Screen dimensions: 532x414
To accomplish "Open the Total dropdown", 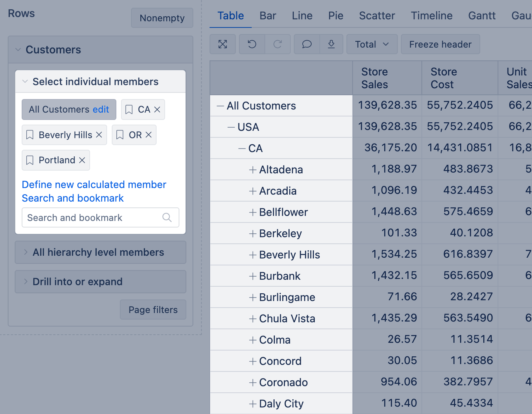I will click(x=372, y=44).
